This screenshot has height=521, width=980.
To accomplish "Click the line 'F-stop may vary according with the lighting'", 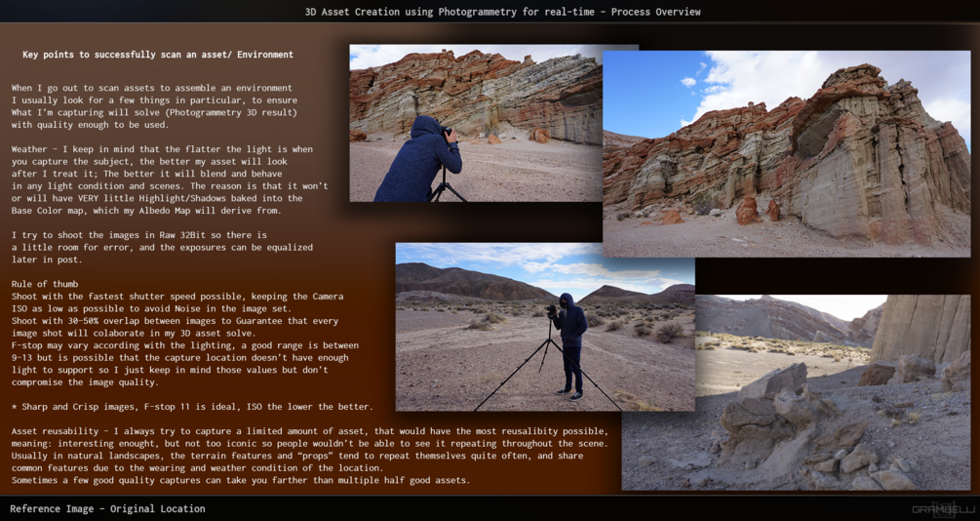I will pyautogui.click(x=185, y=345).
